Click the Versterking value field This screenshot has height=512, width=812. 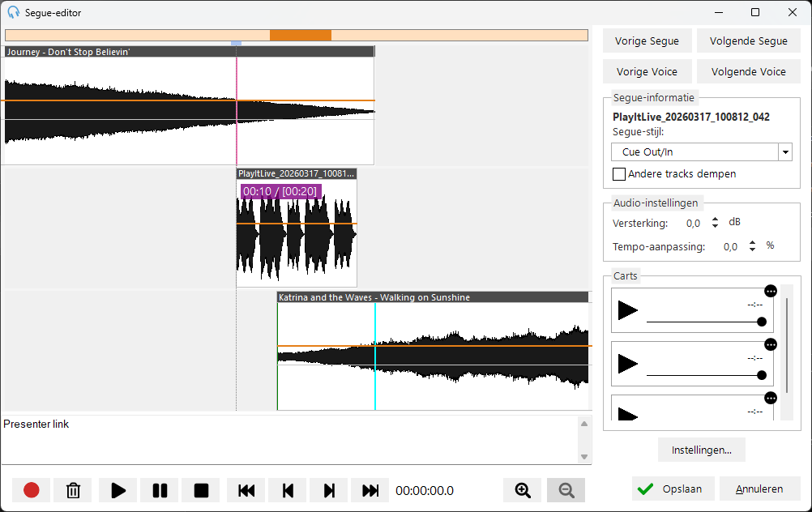click(x=693, y=223)
